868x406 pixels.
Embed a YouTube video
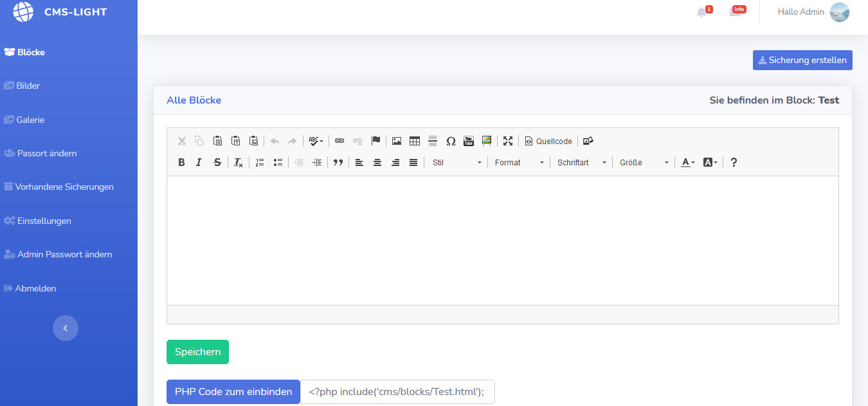pos(469,141)
